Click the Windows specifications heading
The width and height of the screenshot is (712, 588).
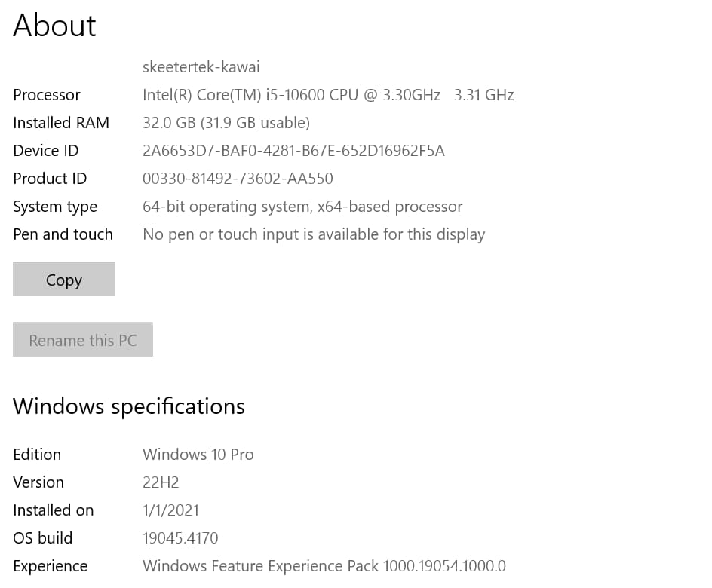point(128,406)
